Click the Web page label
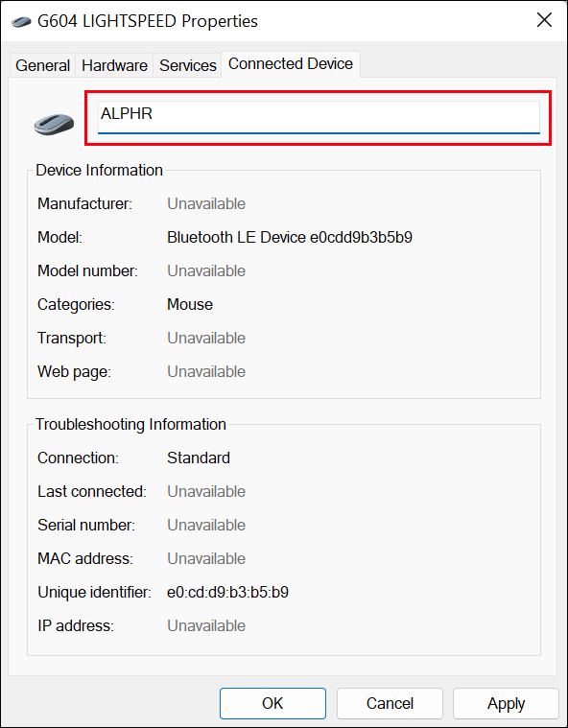This screenshot has width=568, height=728. click(x=74, y=371)
